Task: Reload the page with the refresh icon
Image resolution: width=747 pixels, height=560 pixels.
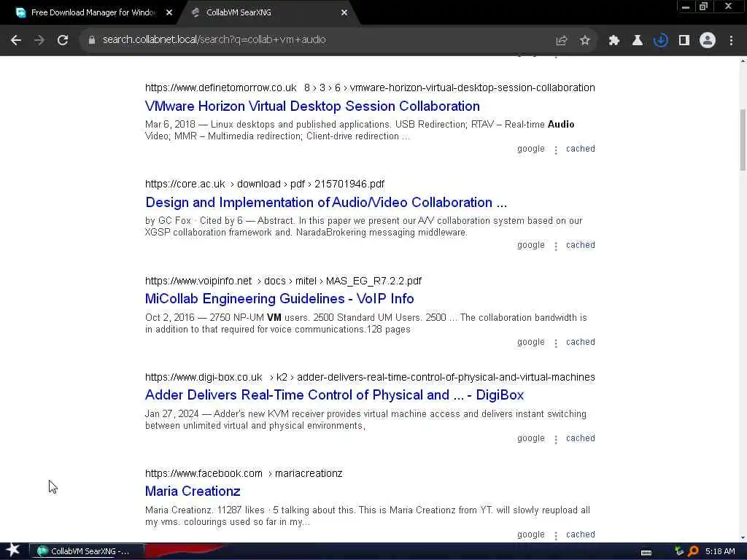Action: [63, 41]
